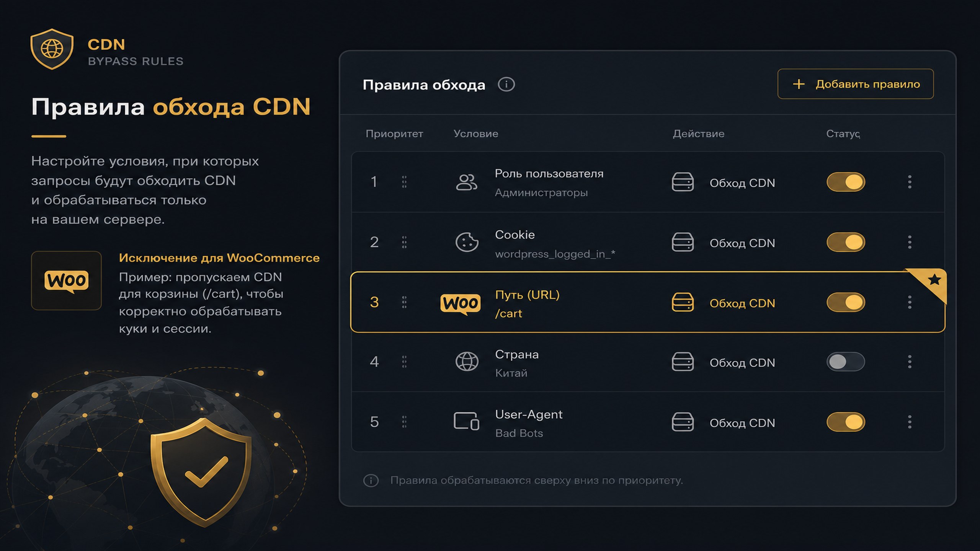
Task: Click Обход CDN action in Bad Bots row
Action: tap(742, 423)
